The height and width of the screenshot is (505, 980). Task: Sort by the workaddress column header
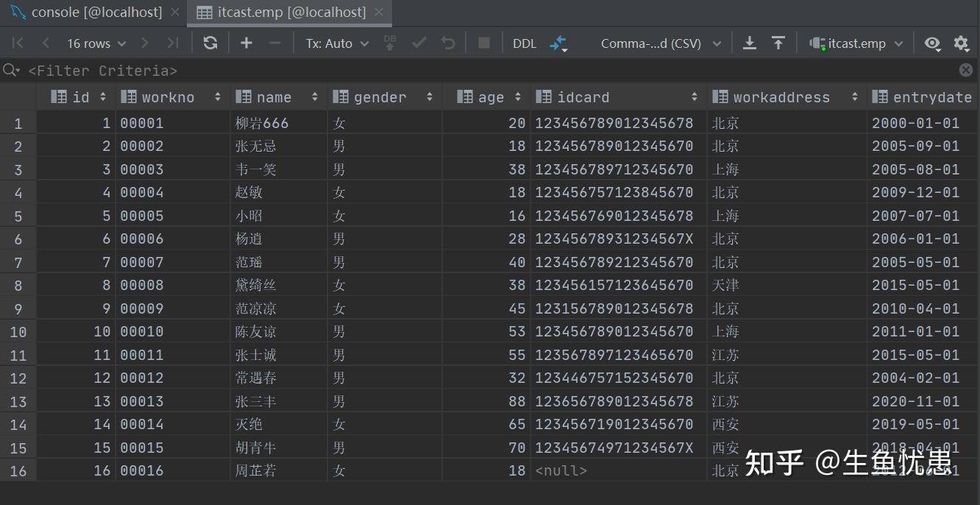[x=787, y=97]
